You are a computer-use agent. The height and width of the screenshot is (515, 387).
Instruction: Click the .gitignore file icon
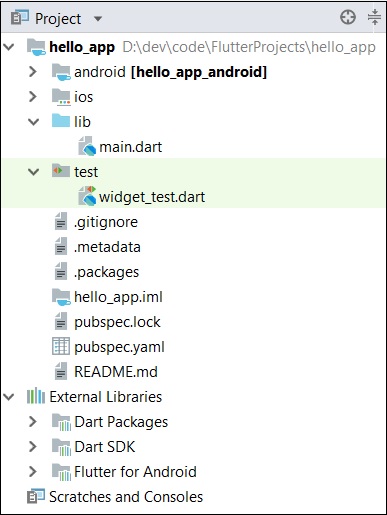(61, 221)
